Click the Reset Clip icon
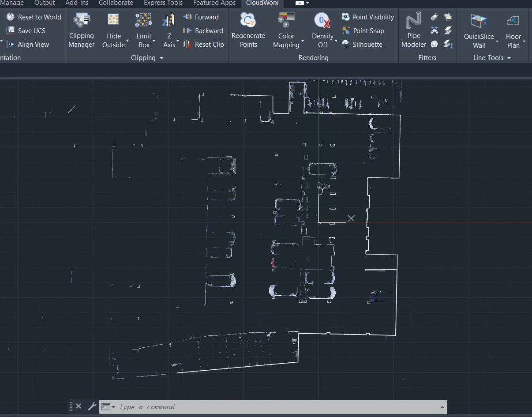The image size is (532, 417). [x=188, y=45]
